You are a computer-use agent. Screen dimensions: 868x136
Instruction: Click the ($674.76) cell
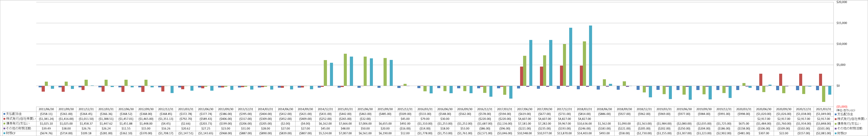(46, 133)
